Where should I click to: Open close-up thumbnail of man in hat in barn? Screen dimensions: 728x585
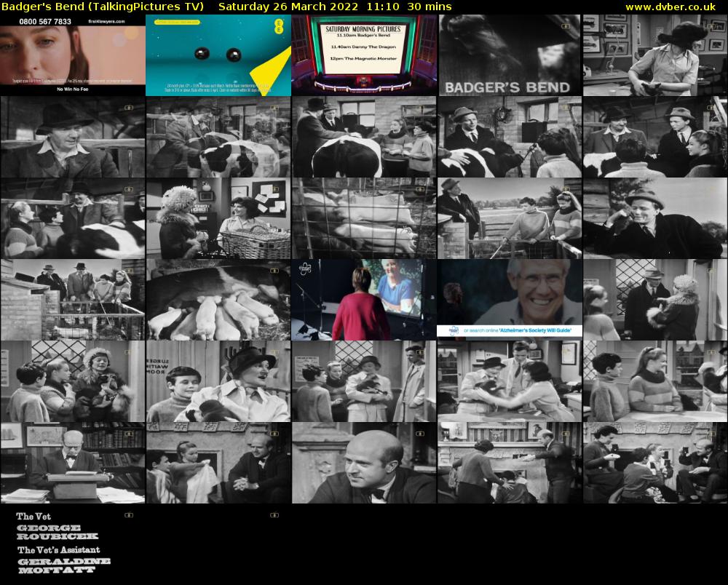tap(73, 137)
